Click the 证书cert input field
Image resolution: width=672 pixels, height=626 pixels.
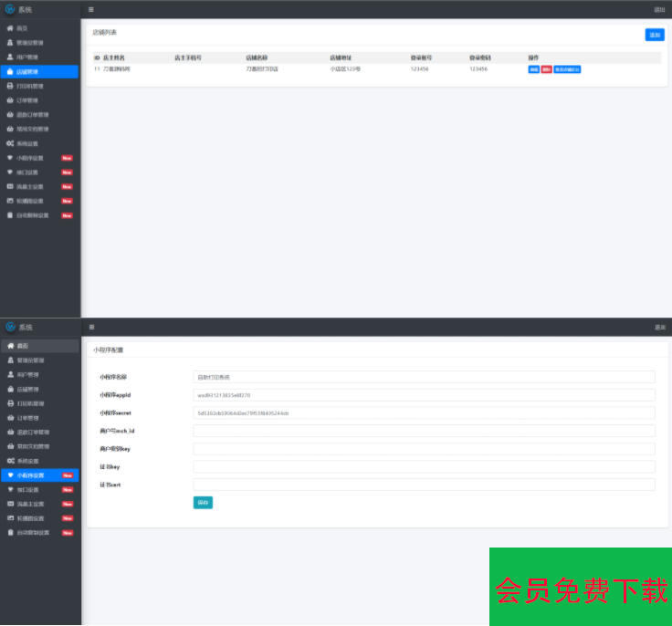(424, 485)
